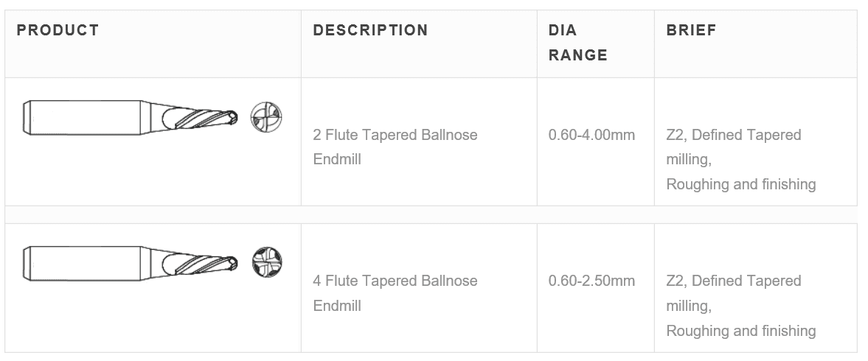Click "Roughing and finishing" in the 2 flute row
Image resolution: width=868 pixels, height=361 pixels.
click(x=740, y=184)
